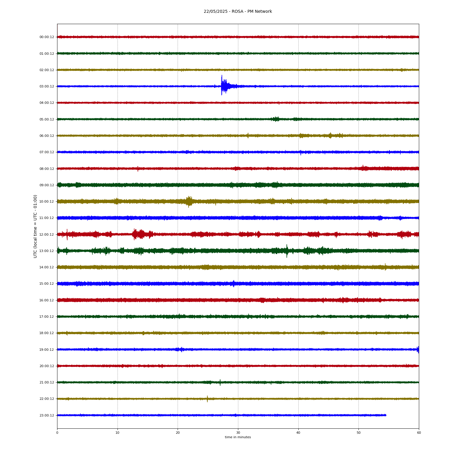Click the 00:00:12 trace label
This screenshot has width=476, height=476.
[47, 37]
